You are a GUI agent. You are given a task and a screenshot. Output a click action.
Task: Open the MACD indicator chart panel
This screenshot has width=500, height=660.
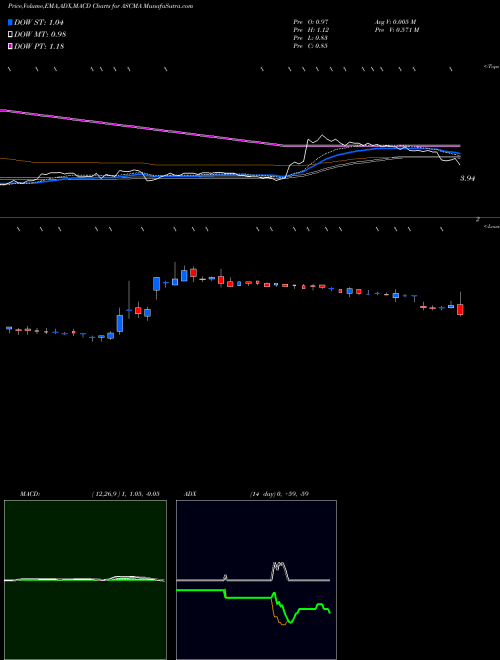85,580
